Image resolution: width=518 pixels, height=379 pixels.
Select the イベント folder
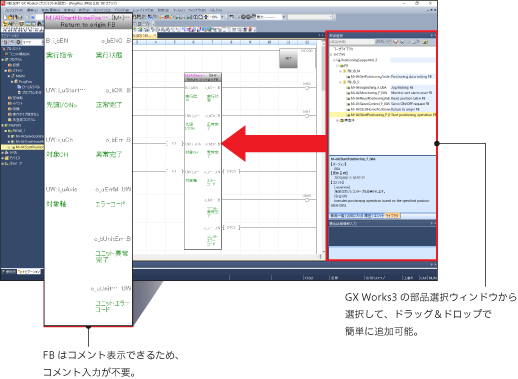pos(16,103)
